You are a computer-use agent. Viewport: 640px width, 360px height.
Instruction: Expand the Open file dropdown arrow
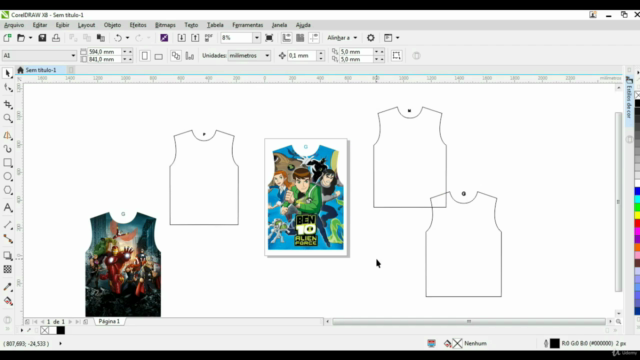tap(30, 38)
